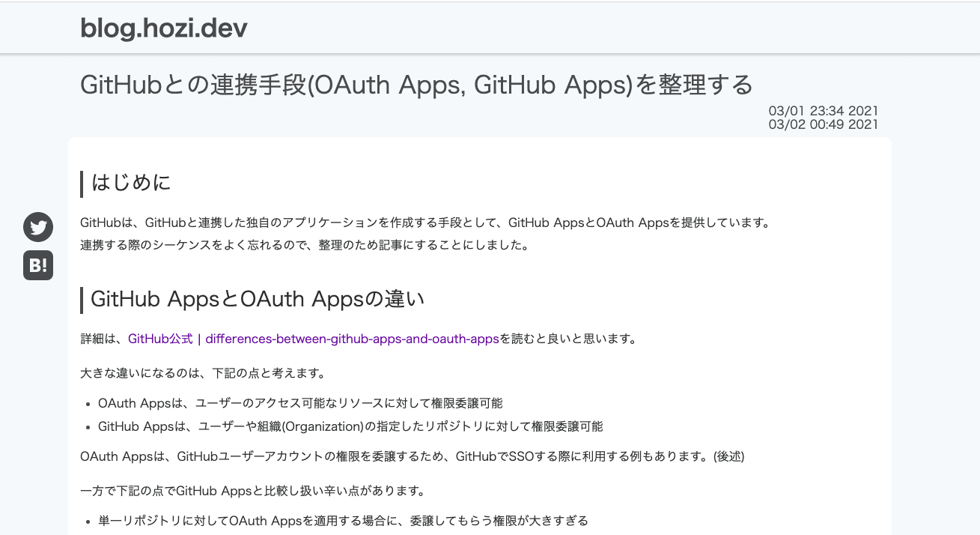Viewport: 980px width, 535px height.
Task: Share the article via Twitter icon
Action: [38, 227]
